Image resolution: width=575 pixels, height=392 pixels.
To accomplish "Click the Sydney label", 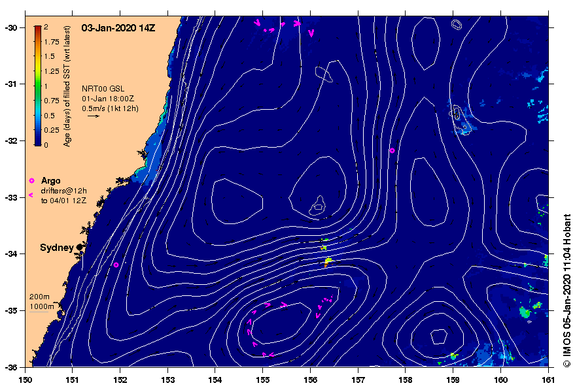I will point(57,248).
